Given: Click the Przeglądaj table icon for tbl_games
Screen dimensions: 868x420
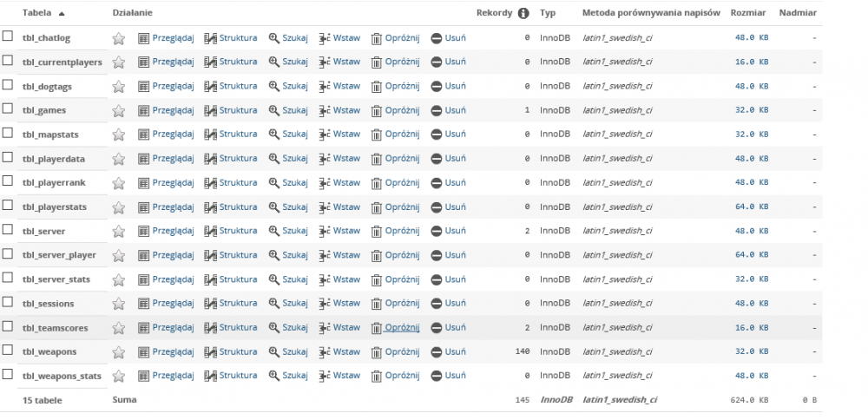Looking at the screenshot, I should point(144,111).
